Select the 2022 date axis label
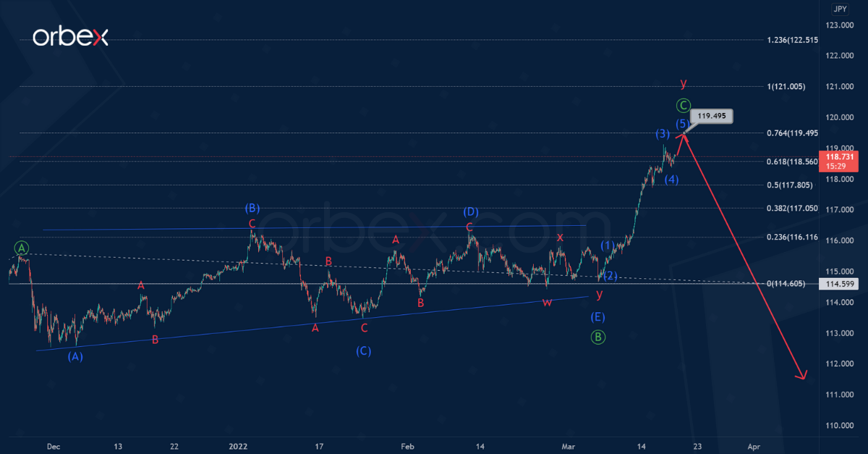 click(x=237, y=446)
